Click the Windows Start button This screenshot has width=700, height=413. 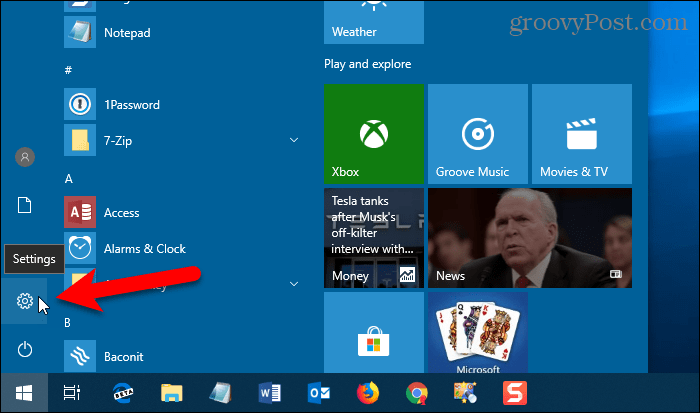(x=24, y=393)
